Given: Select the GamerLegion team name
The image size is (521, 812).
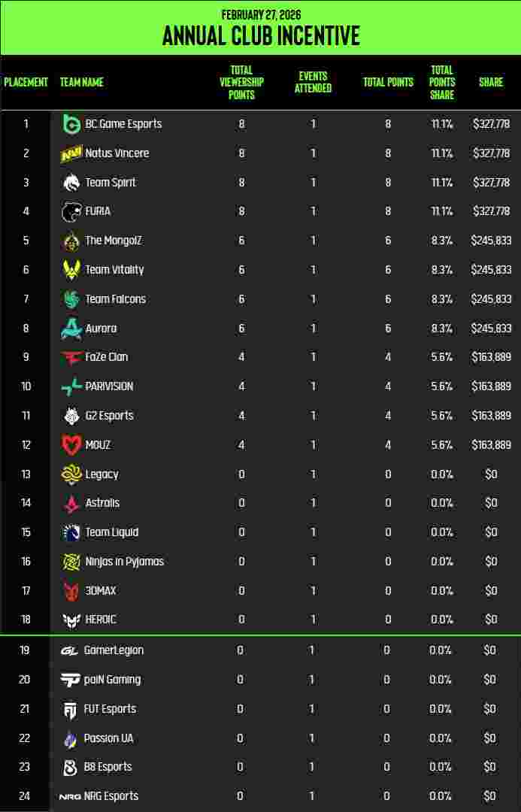Looking at the screenshot, I should 114,650.
